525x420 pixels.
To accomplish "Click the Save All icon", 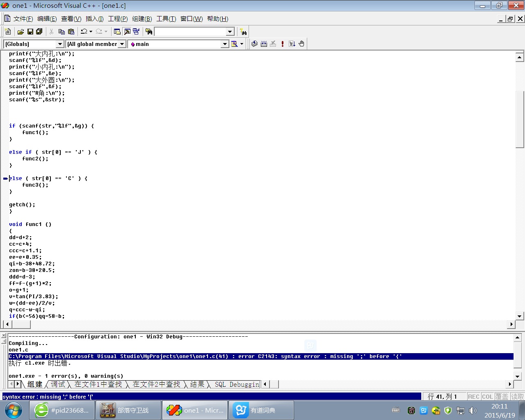I will (x=39, y=32).
